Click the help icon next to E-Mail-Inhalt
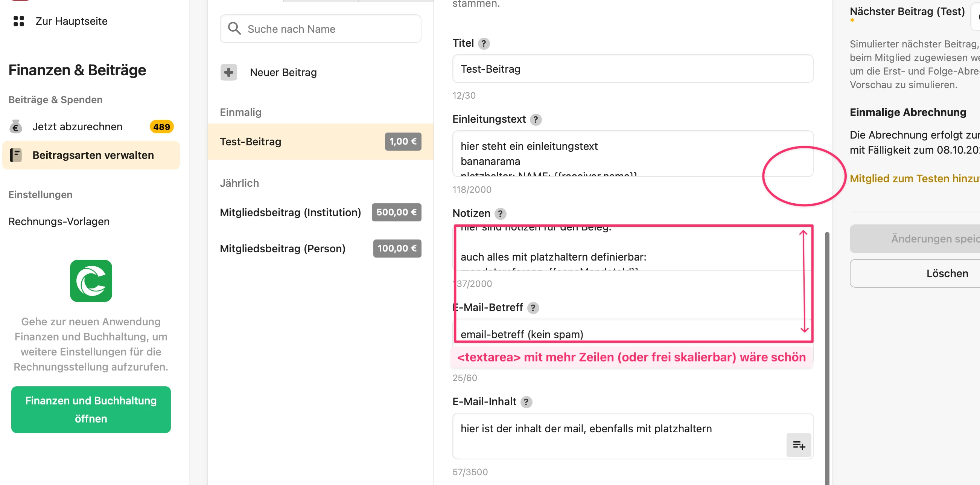 click(526, 402)
